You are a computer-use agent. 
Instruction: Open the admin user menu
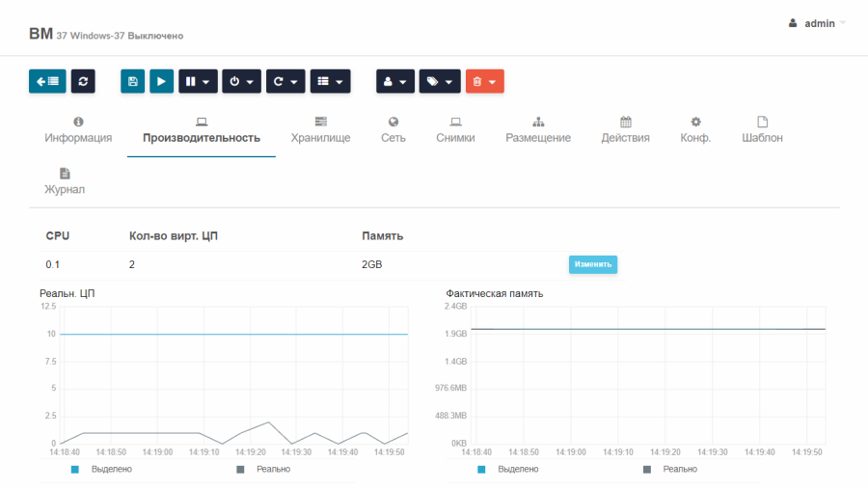tap(818, 23)
